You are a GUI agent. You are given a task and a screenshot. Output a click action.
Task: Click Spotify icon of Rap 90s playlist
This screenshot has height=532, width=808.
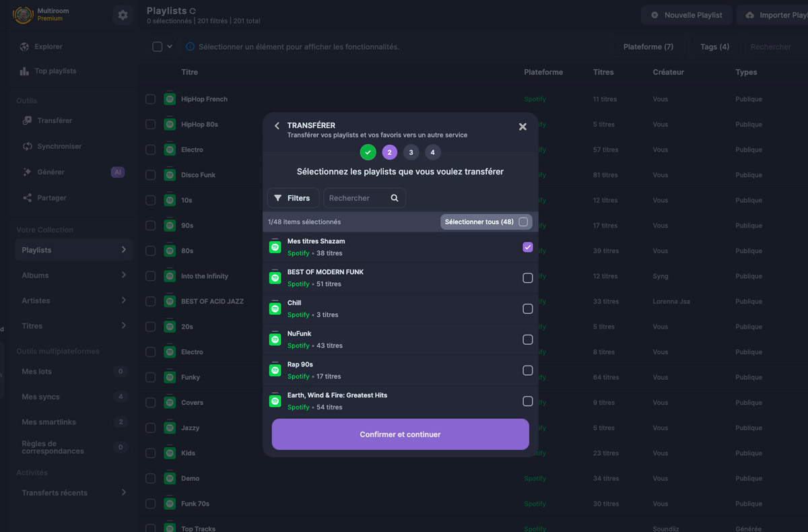click(275, 370)
